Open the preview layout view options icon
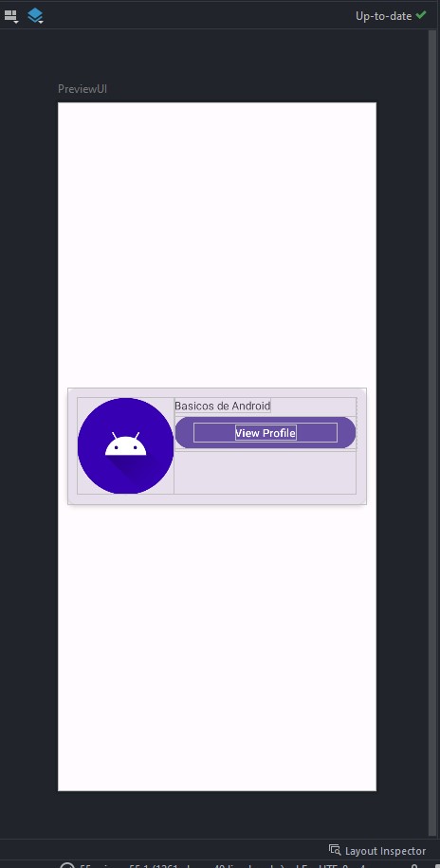Viewport: 440px width, 868px height. coord(10,15)
